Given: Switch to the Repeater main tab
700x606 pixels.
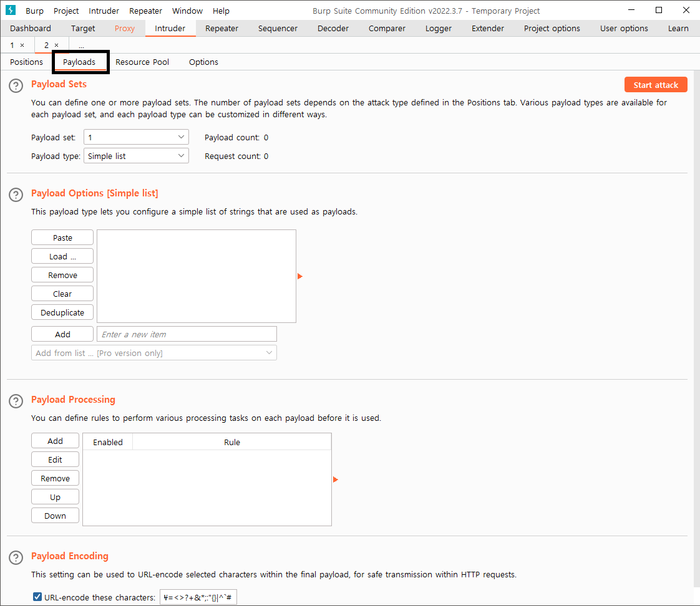Looking at the screenshot, I should [x=222, y=28].
